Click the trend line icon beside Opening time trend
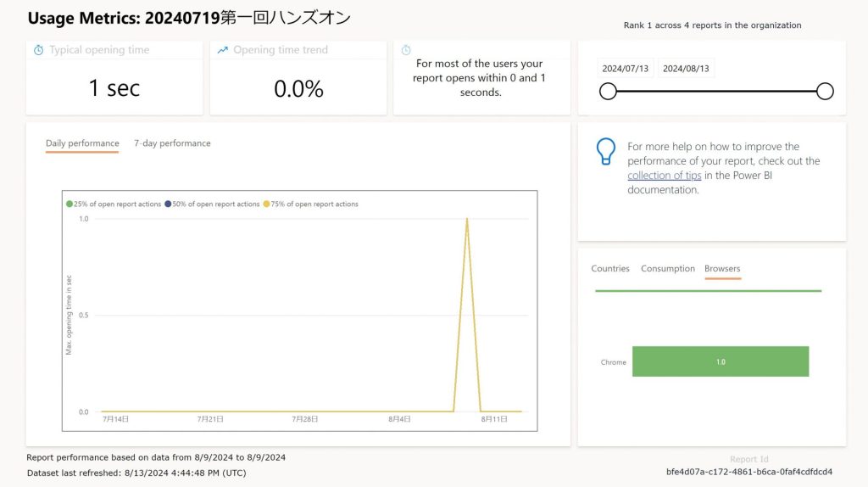Viewport: 868px width, 487px height. pos(222,50)
